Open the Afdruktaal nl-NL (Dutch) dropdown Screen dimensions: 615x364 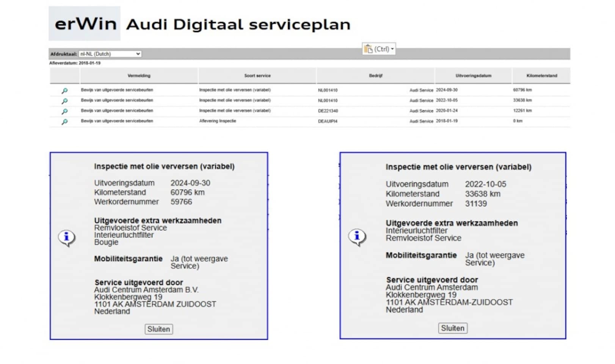(x=110, y=54)
